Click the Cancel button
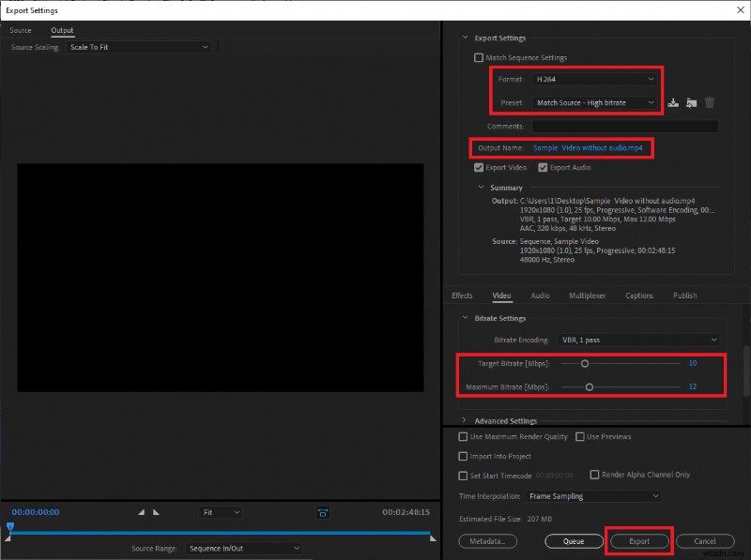The width and height of the screenshot is (751, 560). click(x=705, y=541)
